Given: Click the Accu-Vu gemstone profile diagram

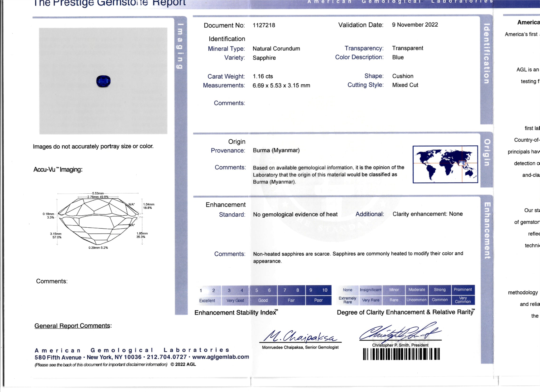Looking at the screenshot, I should click(x=98, y=220).
